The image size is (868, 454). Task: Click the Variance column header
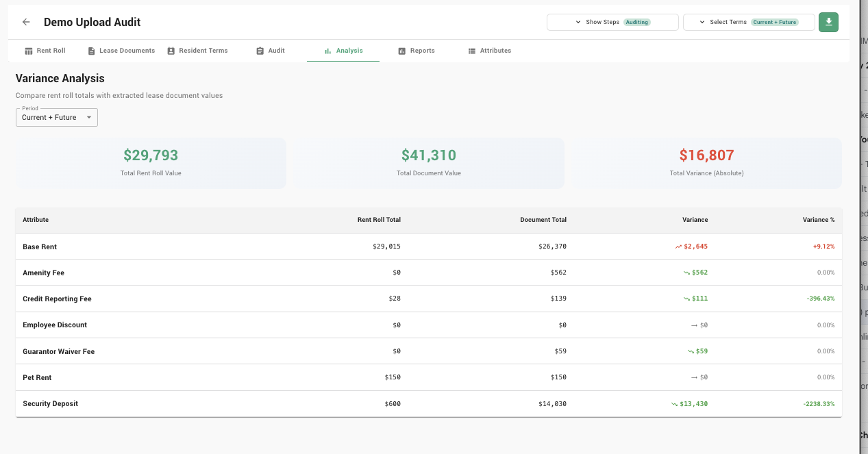click(695, 220)
